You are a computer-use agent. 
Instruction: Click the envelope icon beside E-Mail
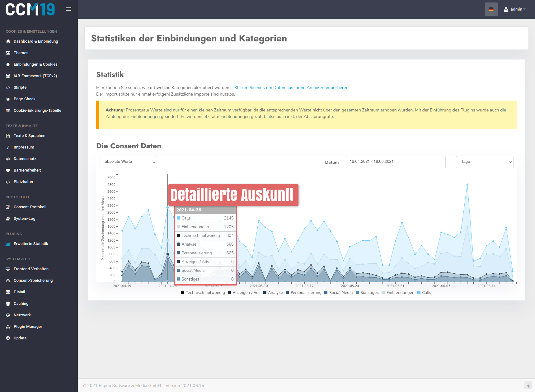[x=8, y=292]
